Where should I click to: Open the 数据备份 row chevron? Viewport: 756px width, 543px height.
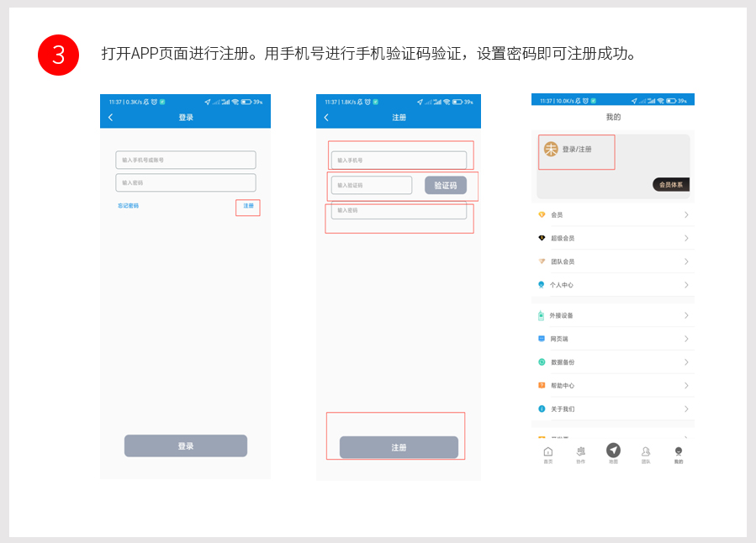pos(686,362)
